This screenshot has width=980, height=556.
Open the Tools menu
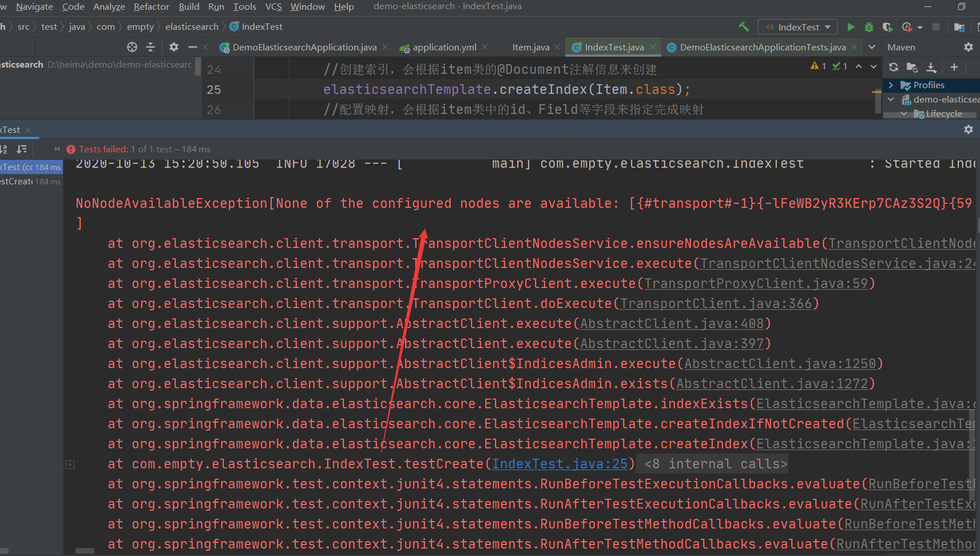coord(245,6)
